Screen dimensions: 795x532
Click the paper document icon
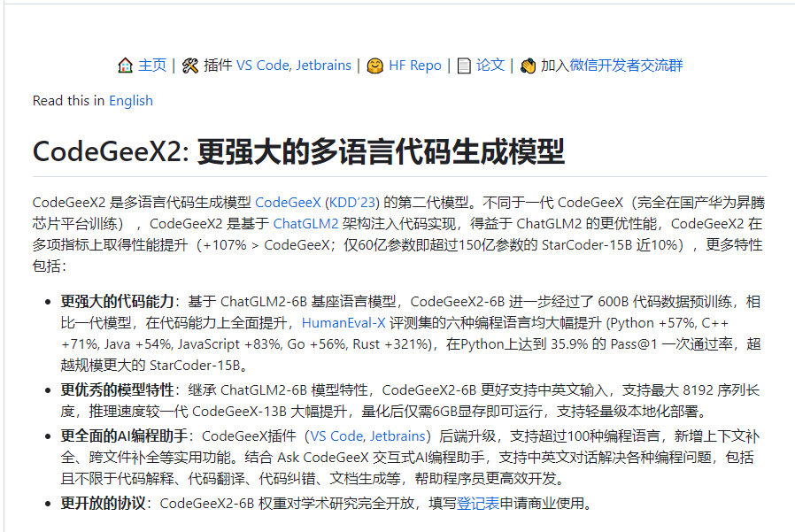[464, 66]
